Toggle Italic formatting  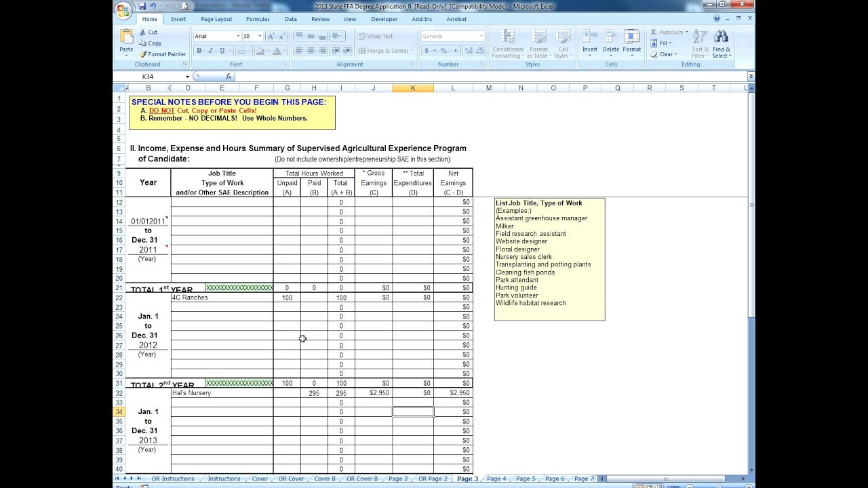click(210, 51)
